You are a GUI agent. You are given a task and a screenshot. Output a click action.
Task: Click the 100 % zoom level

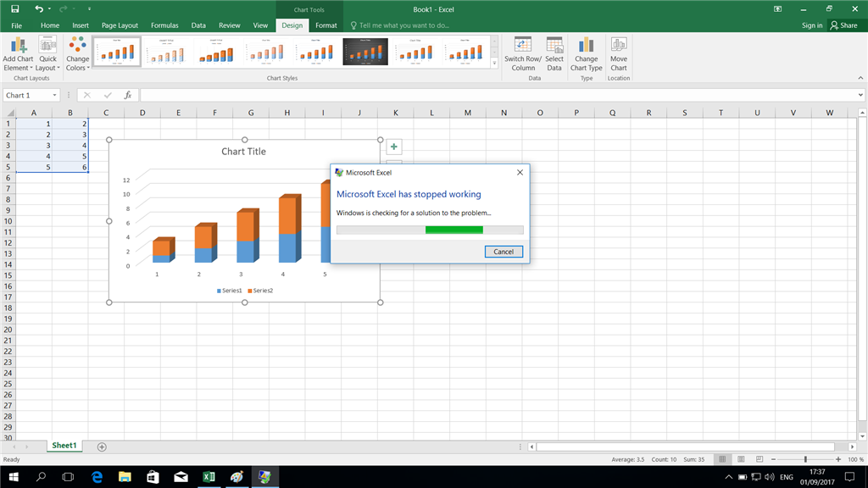pyautogui.click(x=855, y=459)
